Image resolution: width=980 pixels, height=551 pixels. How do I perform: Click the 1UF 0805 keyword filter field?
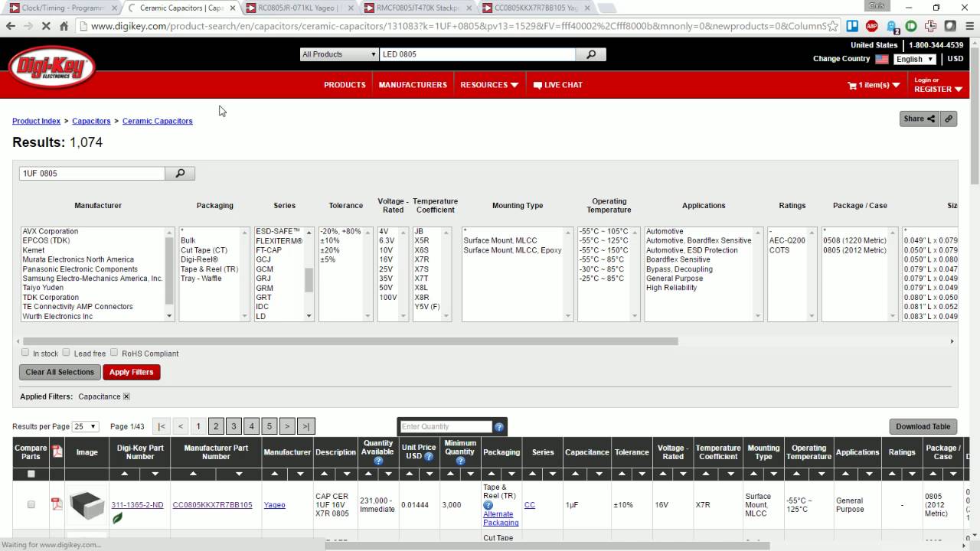tap(92, 174)
